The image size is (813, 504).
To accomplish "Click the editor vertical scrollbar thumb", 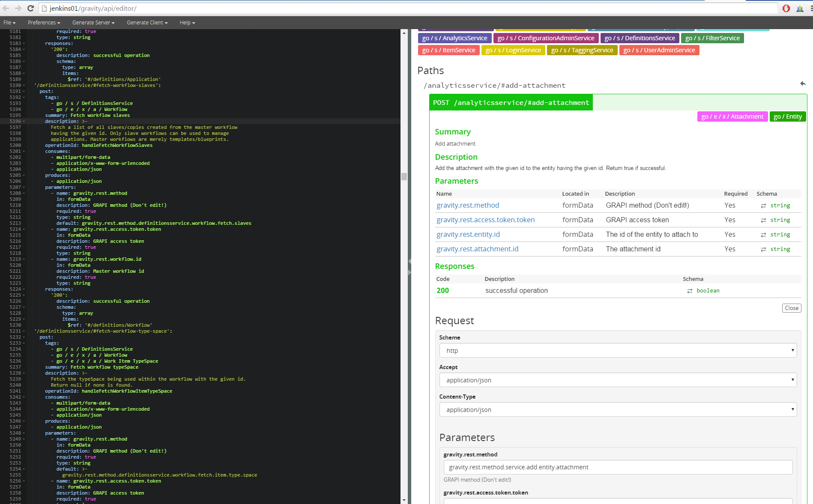I will coord(404,176).
